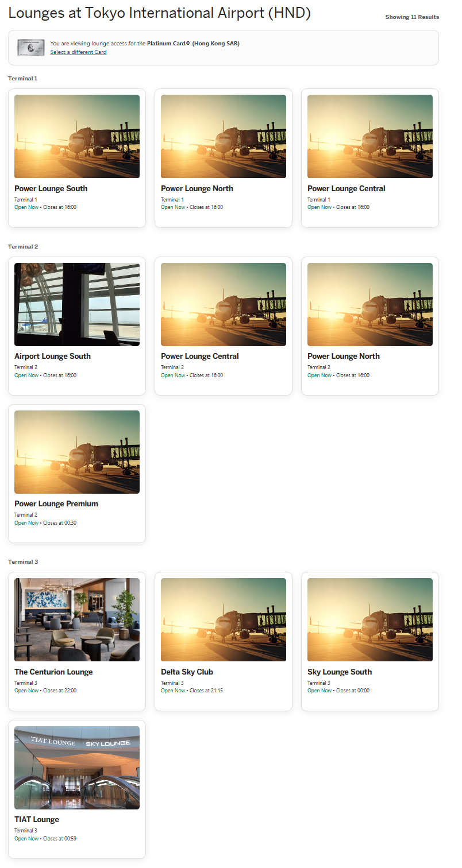The height and width of the screenshot is (868, 462).
Task: Click 'Closes at 22:00' on The Centurion Lounge
Action: coord(60,691)
